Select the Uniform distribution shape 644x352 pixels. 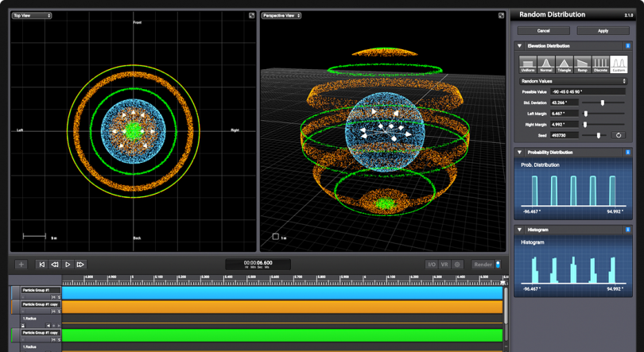pos(528,64)
